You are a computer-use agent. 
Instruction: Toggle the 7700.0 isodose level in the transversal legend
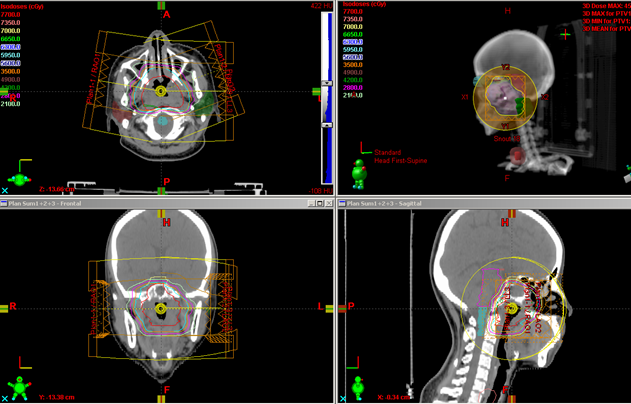pyautogui.click(x=10, y=14)
